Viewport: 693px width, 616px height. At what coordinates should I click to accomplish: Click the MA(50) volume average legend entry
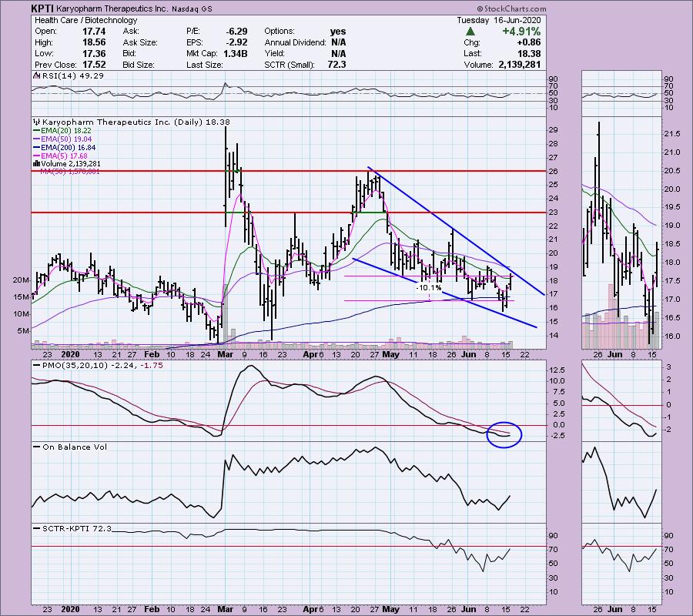(x=70, y=171)
